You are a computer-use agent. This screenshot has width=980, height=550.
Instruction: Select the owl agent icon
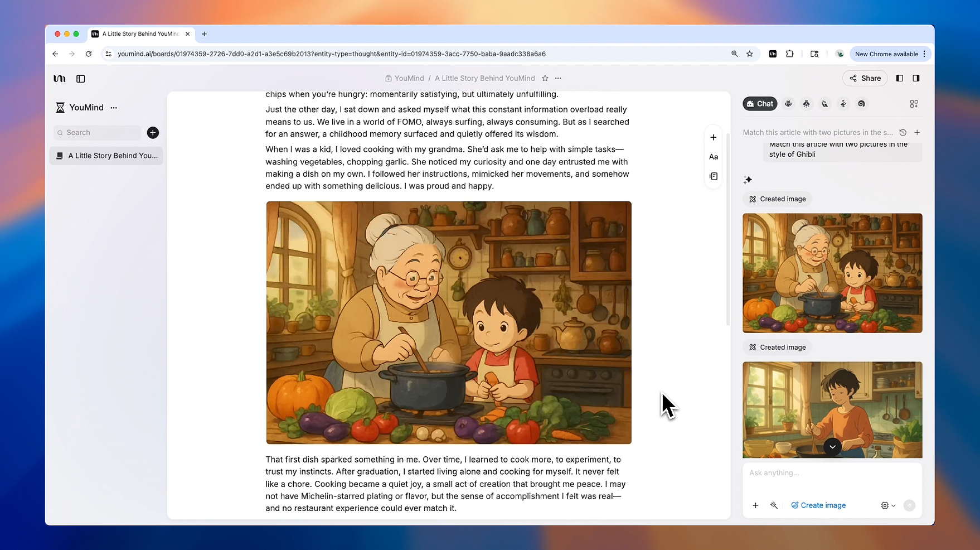coord(788,104)
